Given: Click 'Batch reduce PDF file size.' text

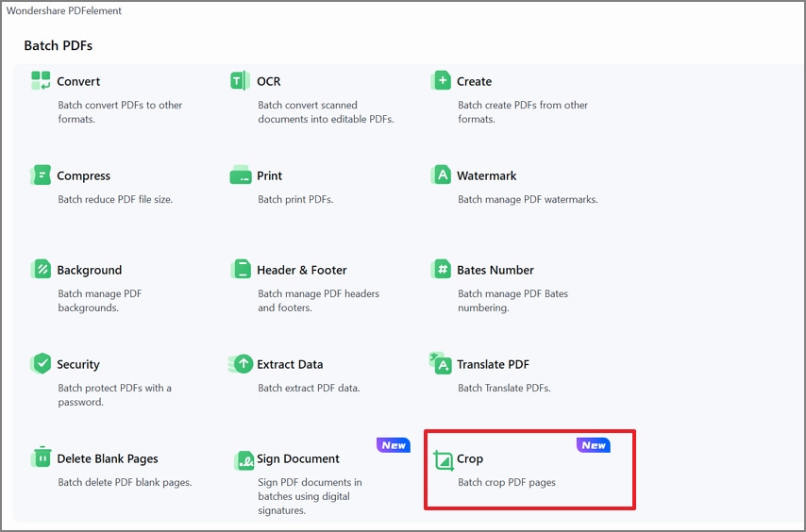Looking at the screenshot, I should pos(115,199).
